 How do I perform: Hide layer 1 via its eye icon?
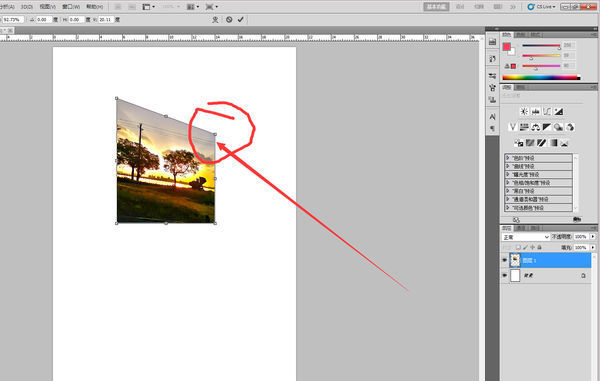tap(504, 260)
